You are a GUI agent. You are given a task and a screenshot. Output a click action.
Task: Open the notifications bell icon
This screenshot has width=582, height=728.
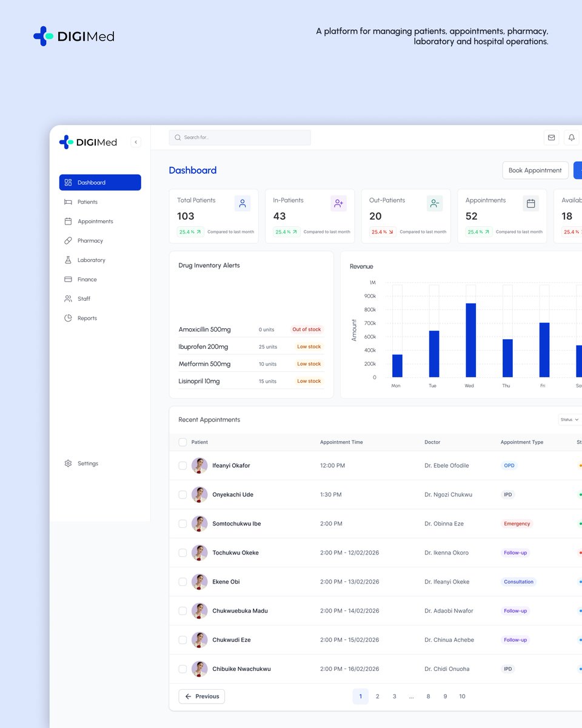pyautogui.click(x=571, y=138)
